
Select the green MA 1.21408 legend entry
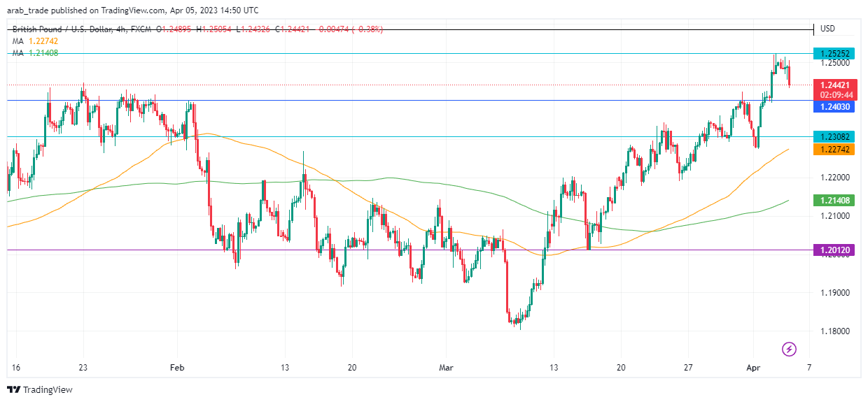(x=34, y=53)
